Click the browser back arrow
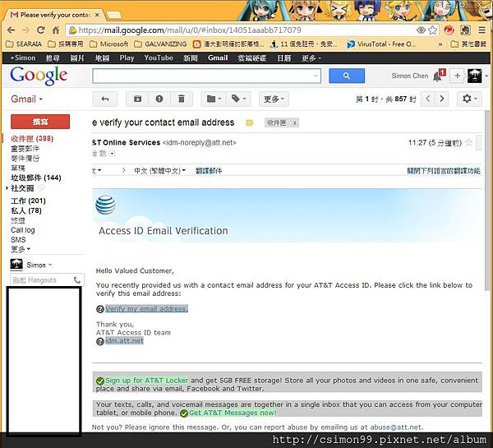Image resolution: width=493 pixels, height=448 pixels. point(11,30)
